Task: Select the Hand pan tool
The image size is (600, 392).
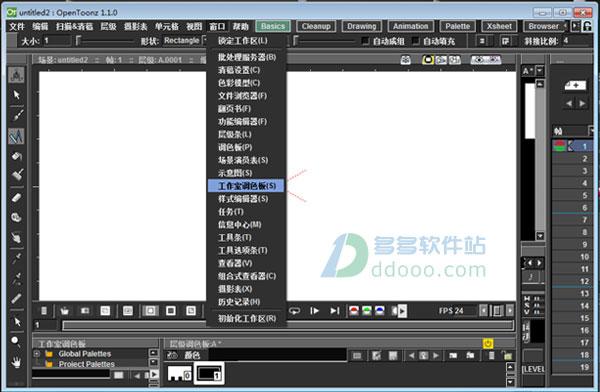Action: coord(16,362)
